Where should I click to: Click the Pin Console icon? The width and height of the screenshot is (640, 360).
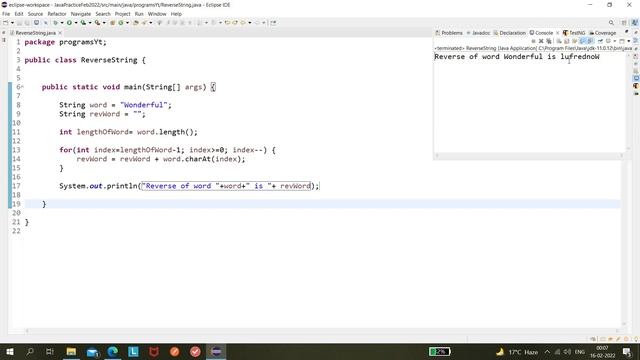pos(600,41)
